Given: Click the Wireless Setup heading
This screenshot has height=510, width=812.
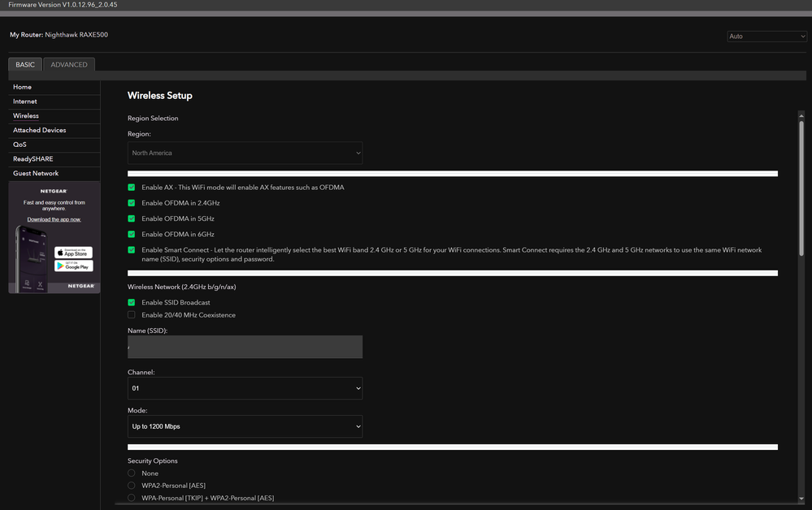Looking at the screenshot, I should pyautogui.click(x=160, y=96).
